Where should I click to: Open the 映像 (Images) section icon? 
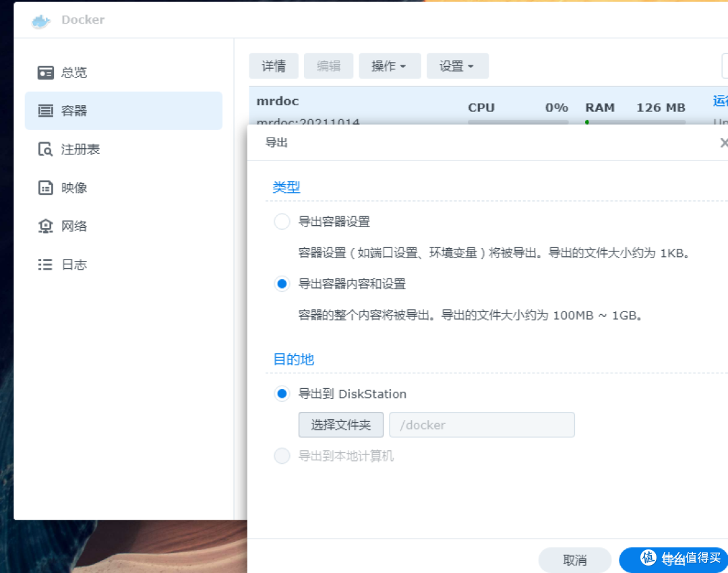click(x=45, y=187)
